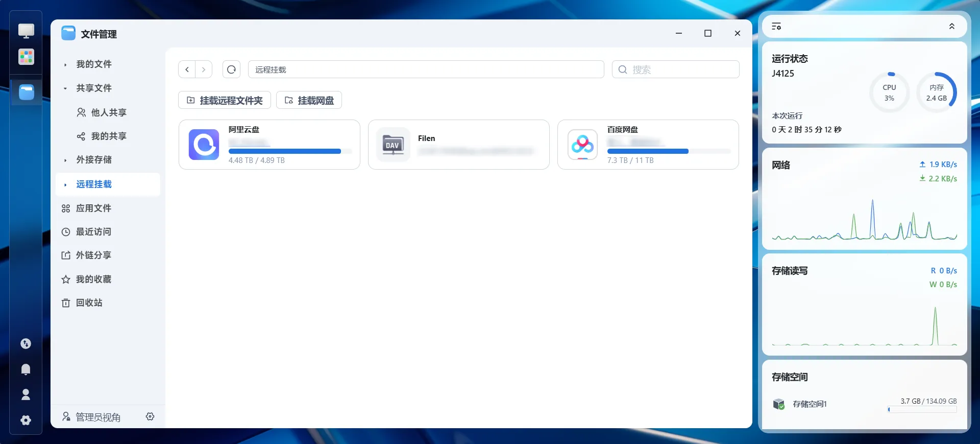Open the 阿里云盘 mount card
Image resolution: width=980 pixels, height=444 pixels.
[269, 145]
